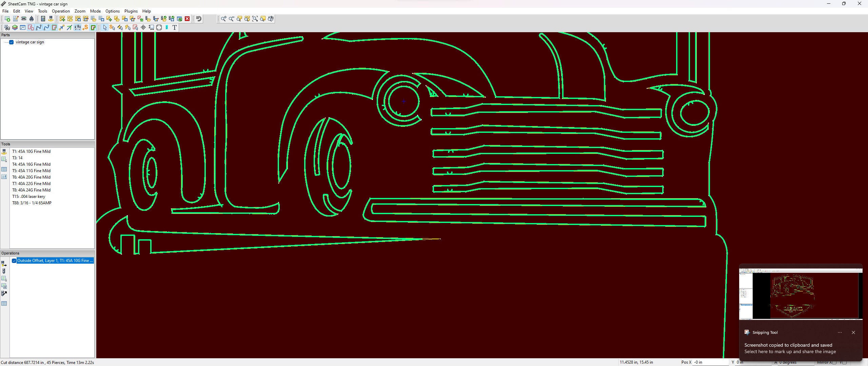Select the Move part tool

[143, 28]
